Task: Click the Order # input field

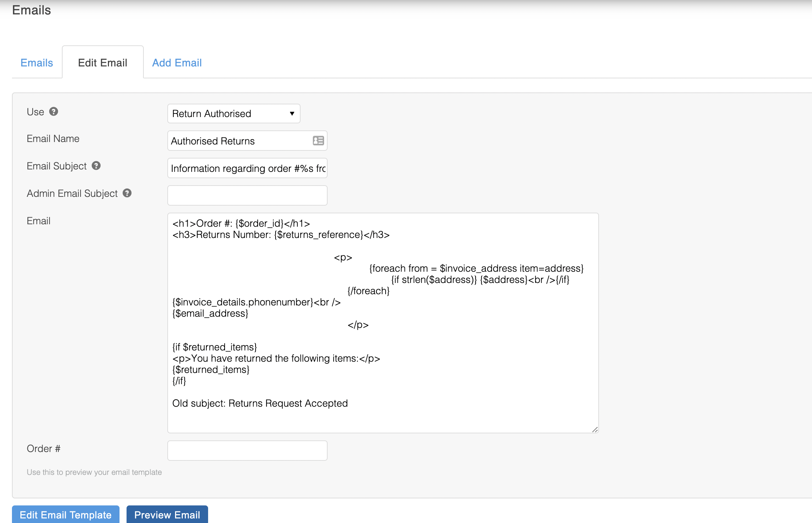Action: point(247,451)
